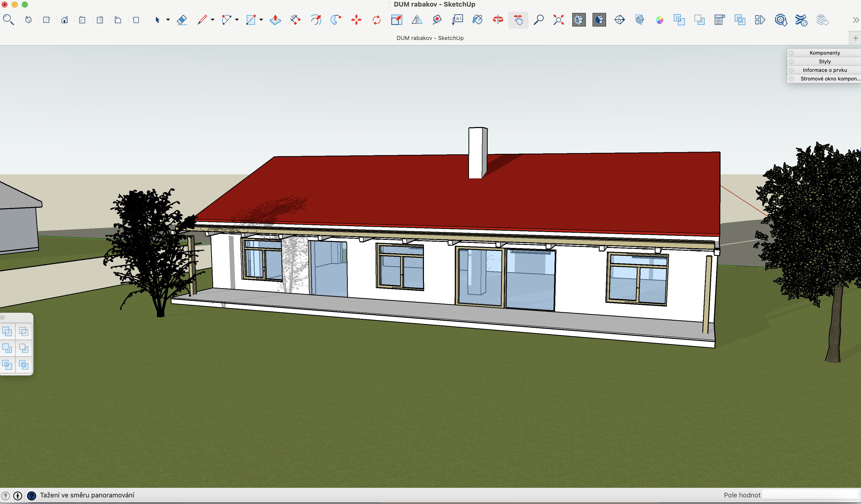Click the white chimney on the roof
Screen dimensions: 861x504
(478, 153)
